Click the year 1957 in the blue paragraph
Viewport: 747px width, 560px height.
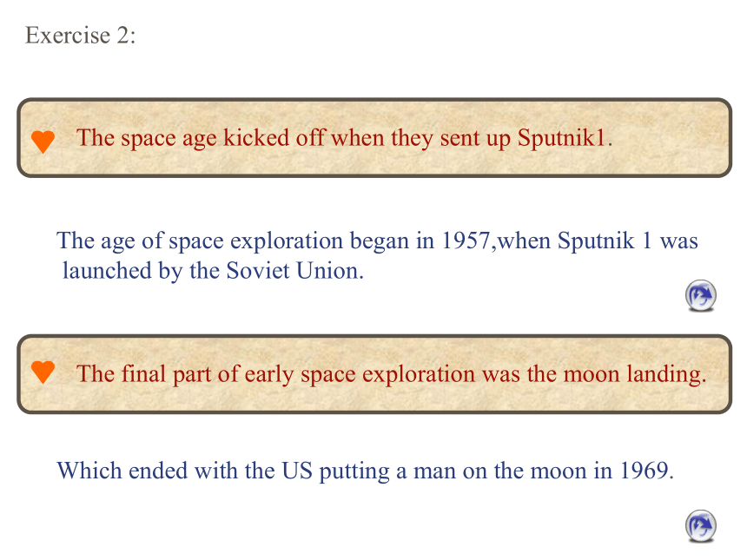tap(466, 240)
